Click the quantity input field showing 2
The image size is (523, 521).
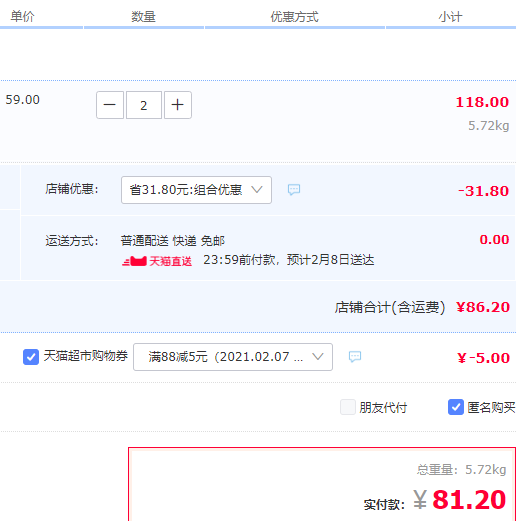144,105
